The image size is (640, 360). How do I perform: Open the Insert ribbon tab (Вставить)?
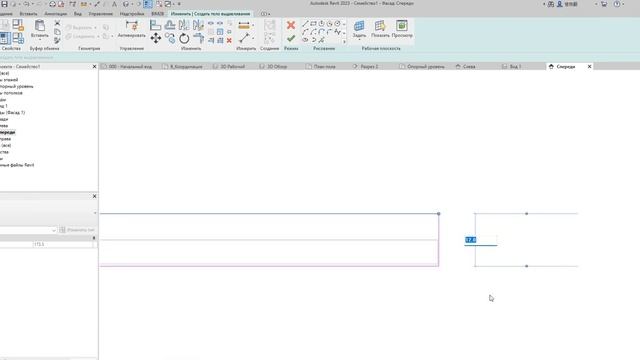[x=28, y=14]
